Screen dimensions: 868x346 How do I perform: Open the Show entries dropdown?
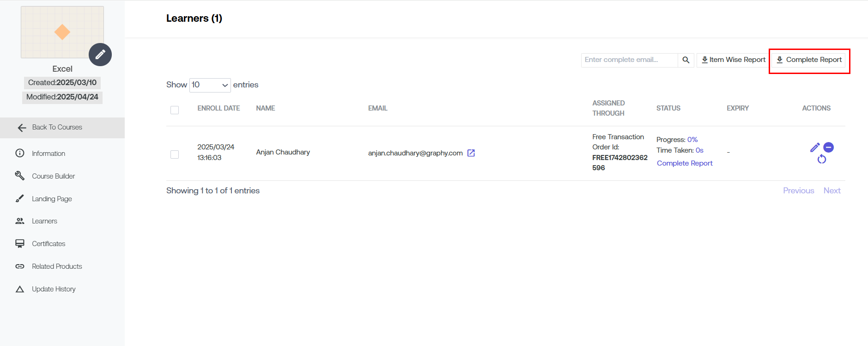click(210, 85)
